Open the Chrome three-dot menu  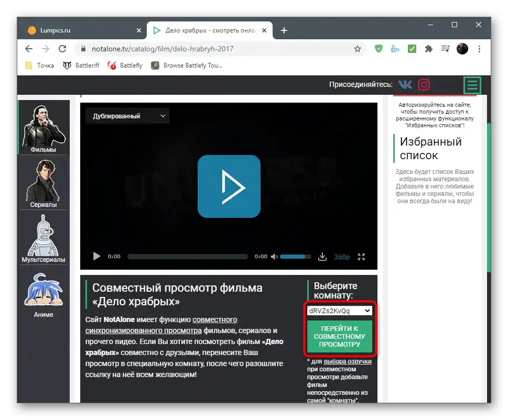(479, 49)
